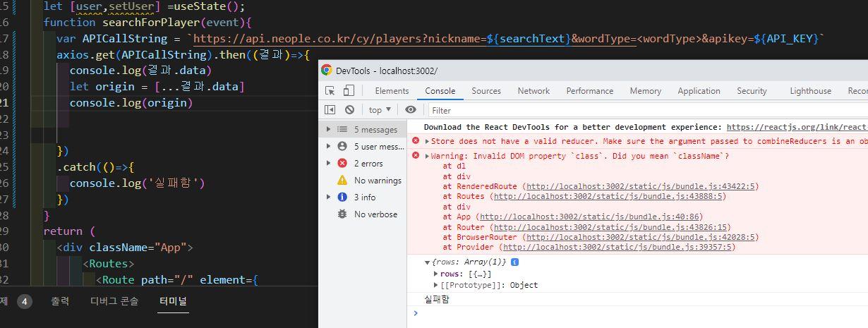Activate the inspect element picker icon
Screen dimensions: 868x328
(330, 91)
